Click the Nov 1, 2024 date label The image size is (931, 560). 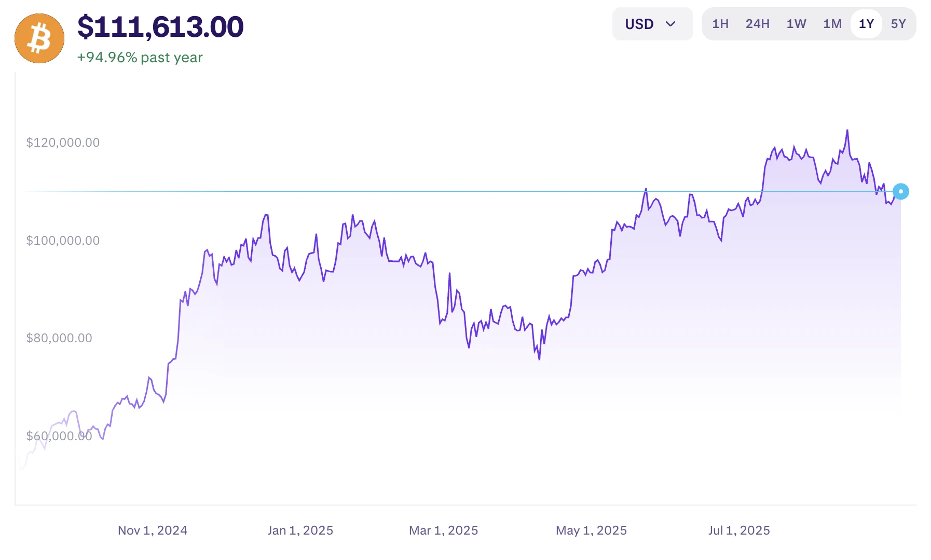tap(153, 530)
